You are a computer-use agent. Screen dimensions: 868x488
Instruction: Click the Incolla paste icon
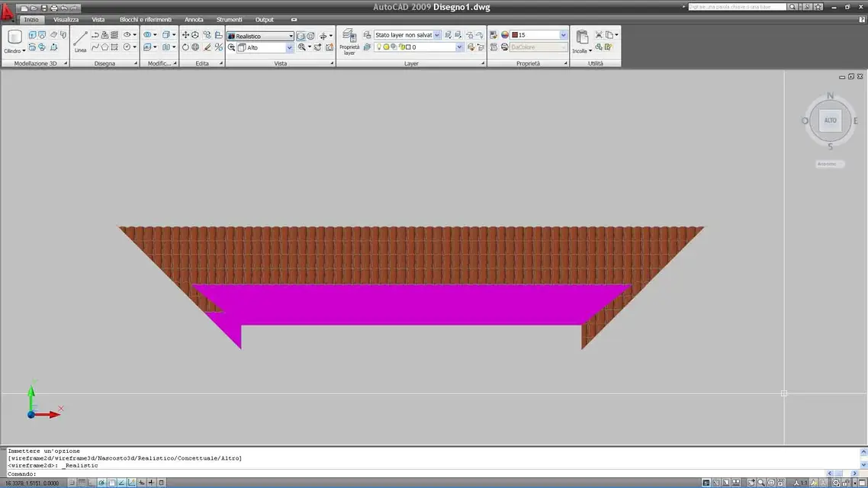(x=582, y=37)
